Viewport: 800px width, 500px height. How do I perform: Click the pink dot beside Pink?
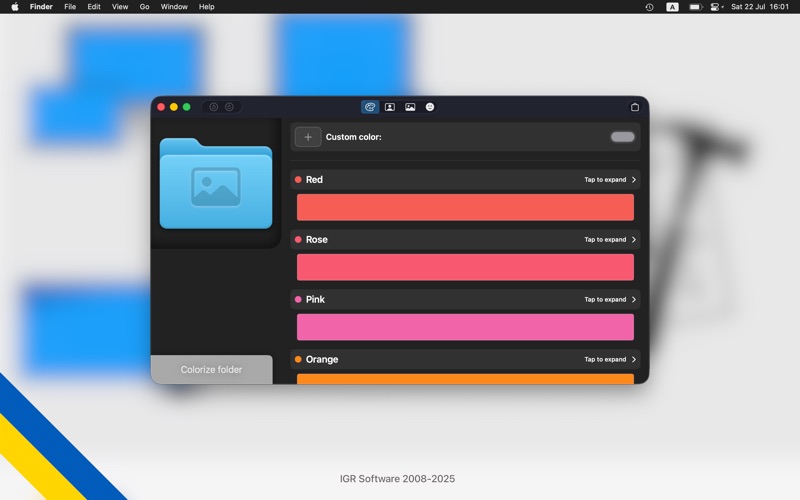298,299
